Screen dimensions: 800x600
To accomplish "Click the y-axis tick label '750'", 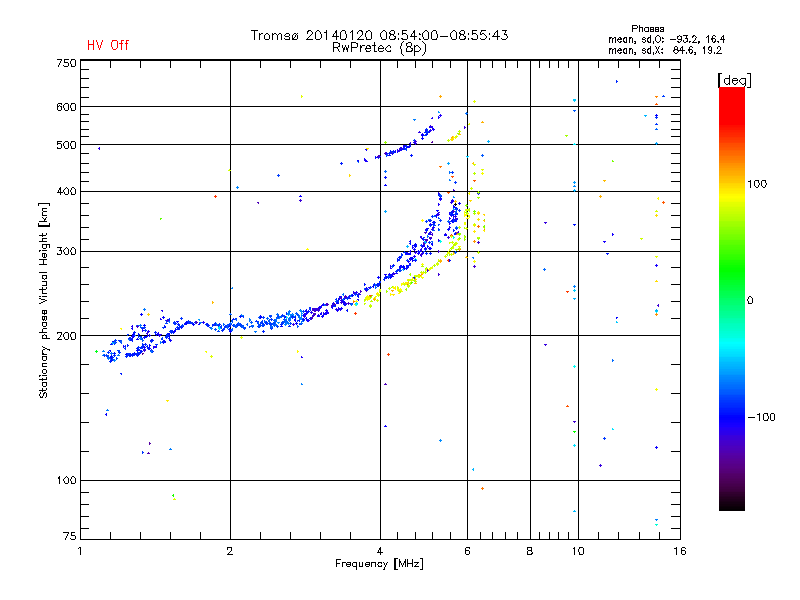I will [66, 63].
